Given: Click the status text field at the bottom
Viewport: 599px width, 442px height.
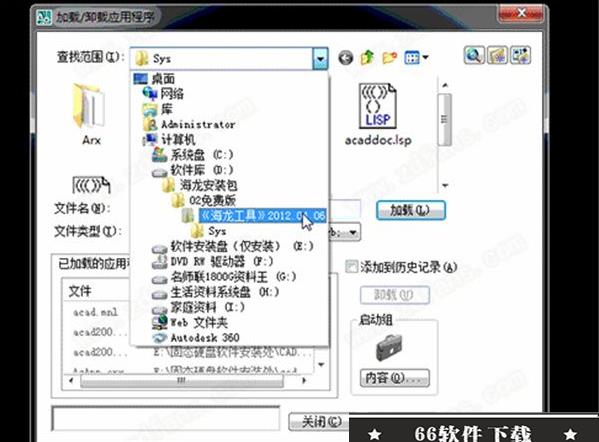Looking at the screenshot, I should click(x=165, y=419).
